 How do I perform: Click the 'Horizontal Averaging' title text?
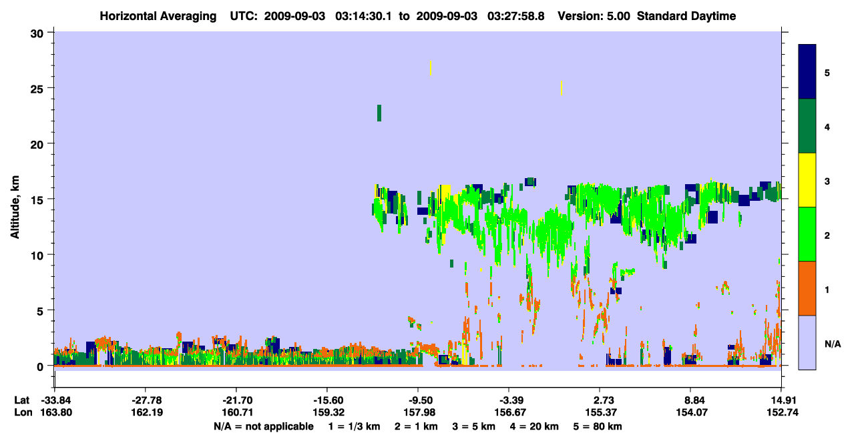click(x=158, y=16)
